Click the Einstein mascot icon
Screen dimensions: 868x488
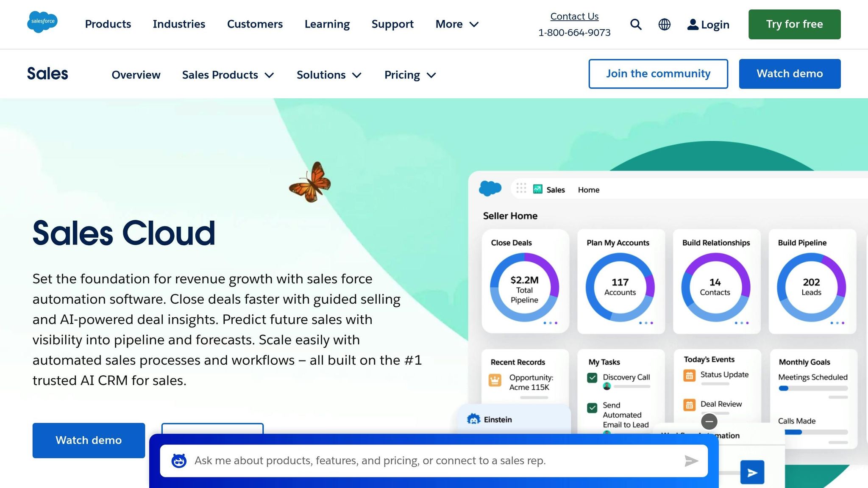(x=473, y=419)
